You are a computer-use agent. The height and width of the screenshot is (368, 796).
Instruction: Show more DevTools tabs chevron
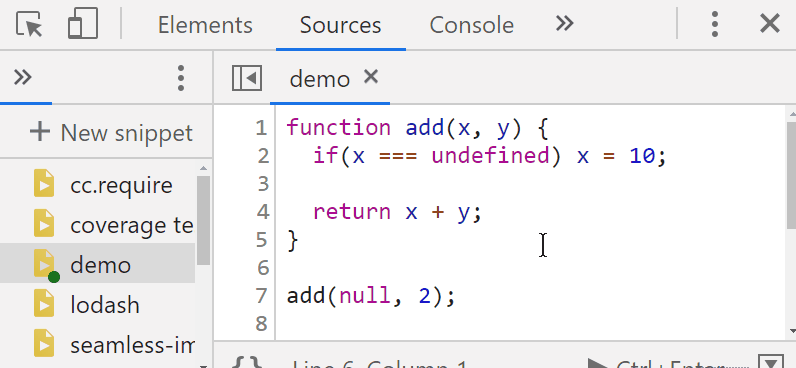(x=564, y=23)
